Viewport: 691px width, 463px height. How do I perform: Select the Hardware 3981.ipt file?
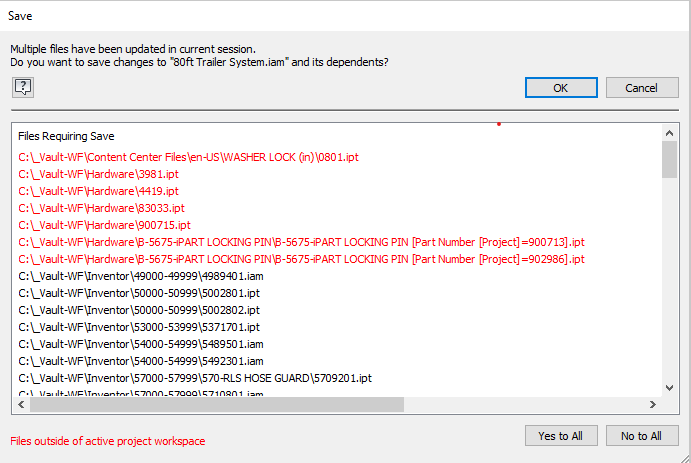pyautogui.click(x=98, y=173)
